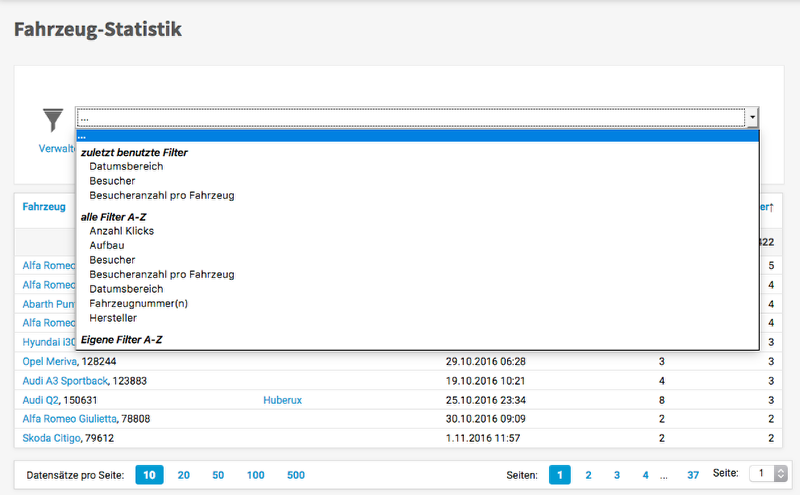Open the Seite page number stepper
The height and width of the screenshot is (495, 800).
point(783,474)
